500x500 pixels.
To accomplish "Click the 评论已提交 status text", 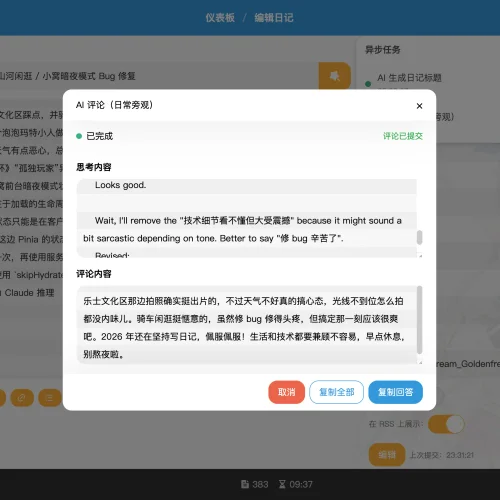I will click(403, 136).
